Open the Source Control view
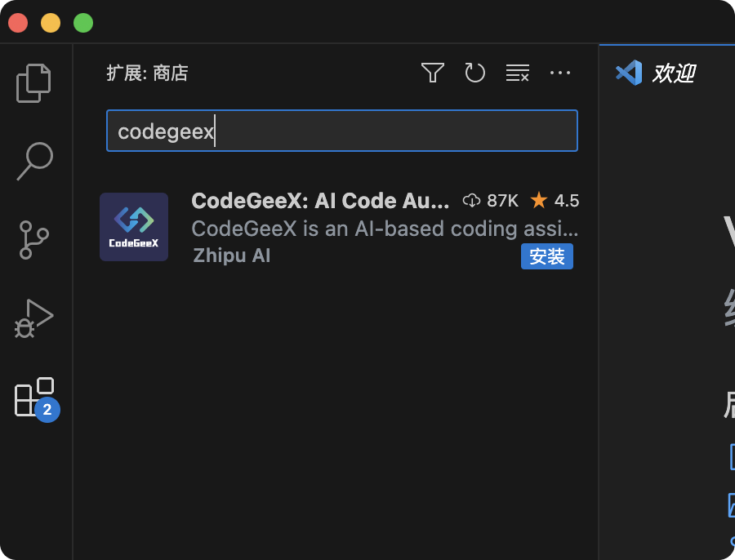Screen dimensions: 735x560 pyautogui.click(x=34, y=239)
